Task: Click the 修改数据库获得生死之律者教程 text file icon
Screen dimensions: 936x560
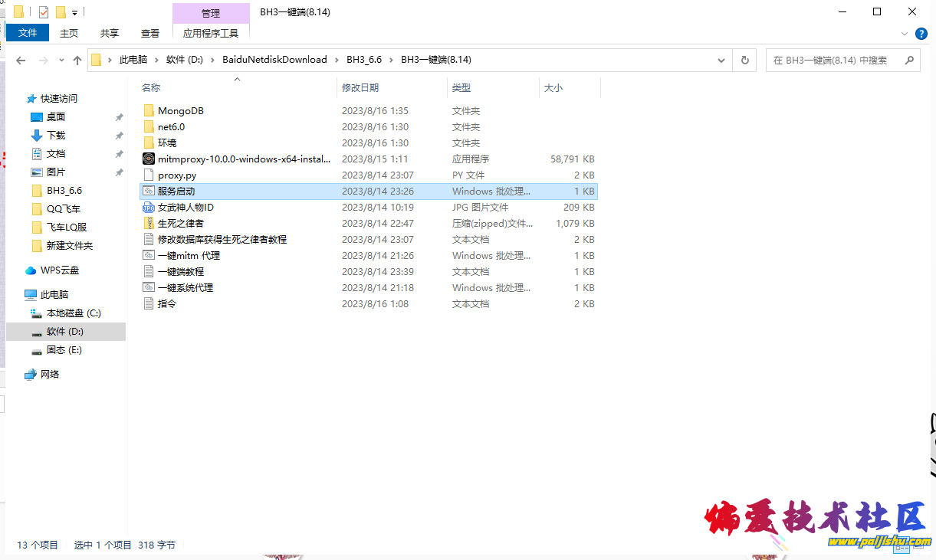Action: tap(149, 240)
